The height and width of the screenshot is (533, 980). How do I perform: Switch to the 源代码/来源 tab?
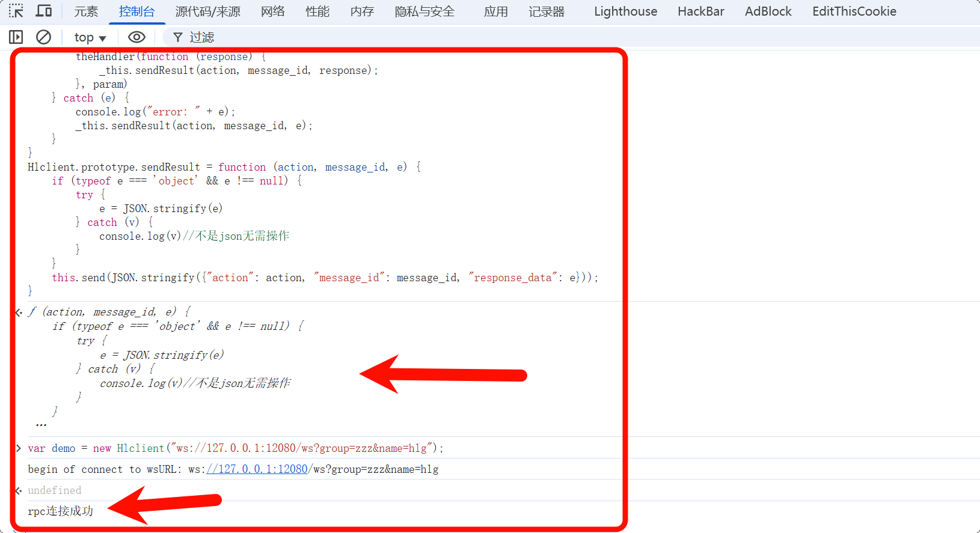click(x=207, y=11)
